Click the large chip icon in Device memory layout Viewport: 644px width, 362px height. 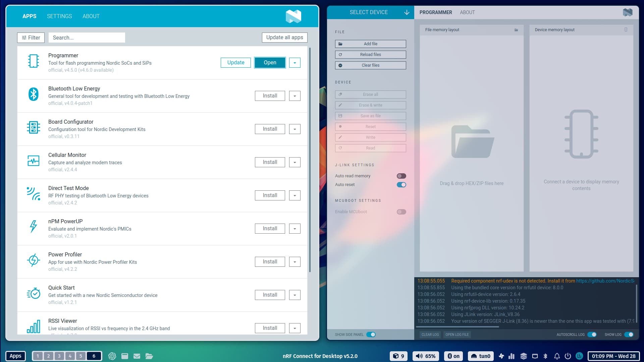pyautogui.click(x=581, y=134)
